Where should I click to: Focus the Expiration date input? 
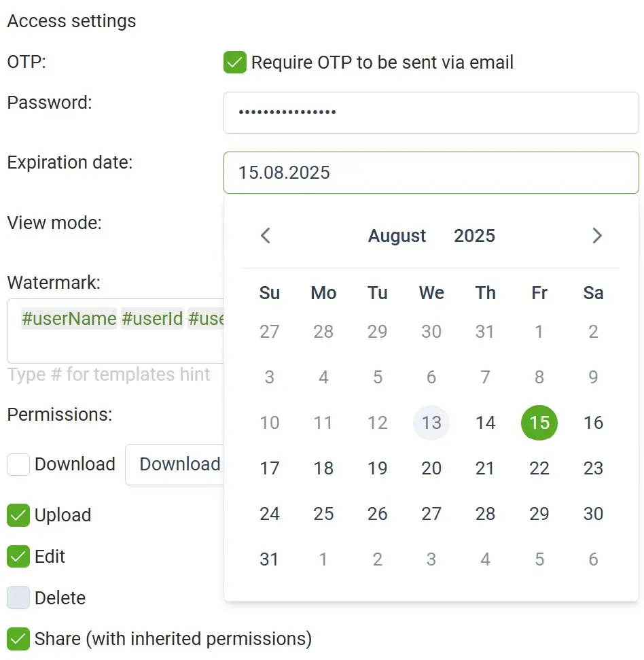(x=431, y=173)
